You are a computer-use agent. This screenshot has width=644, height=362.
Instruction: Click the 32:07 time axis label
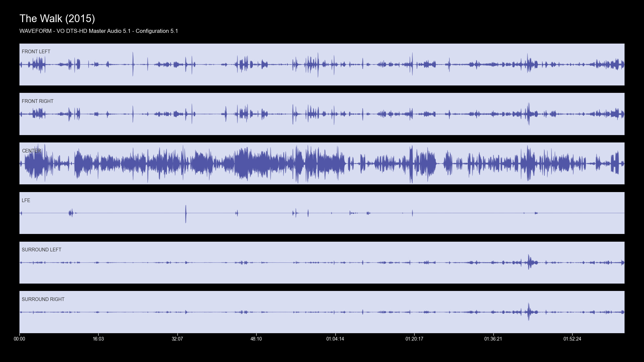coord(177,339)
